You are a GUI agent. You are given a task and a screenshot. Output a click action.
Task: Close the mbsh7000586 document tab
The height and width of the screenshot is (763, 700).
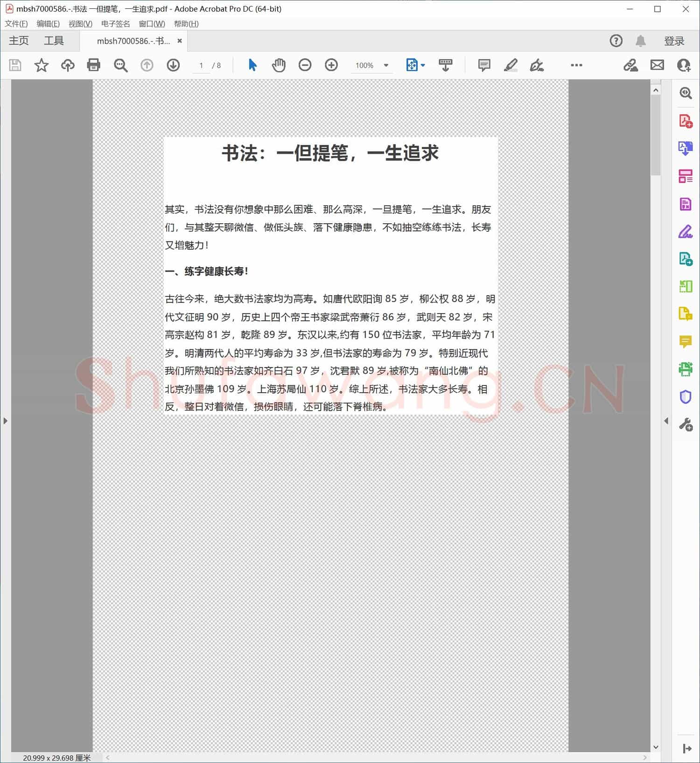click(x=180, y=41)
